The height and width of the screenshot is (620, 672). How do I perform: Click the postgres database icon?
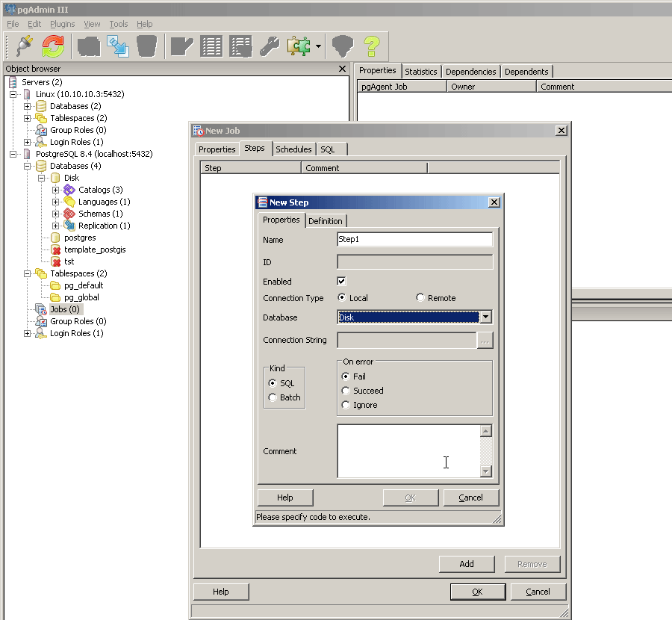(x=55, y=238)
